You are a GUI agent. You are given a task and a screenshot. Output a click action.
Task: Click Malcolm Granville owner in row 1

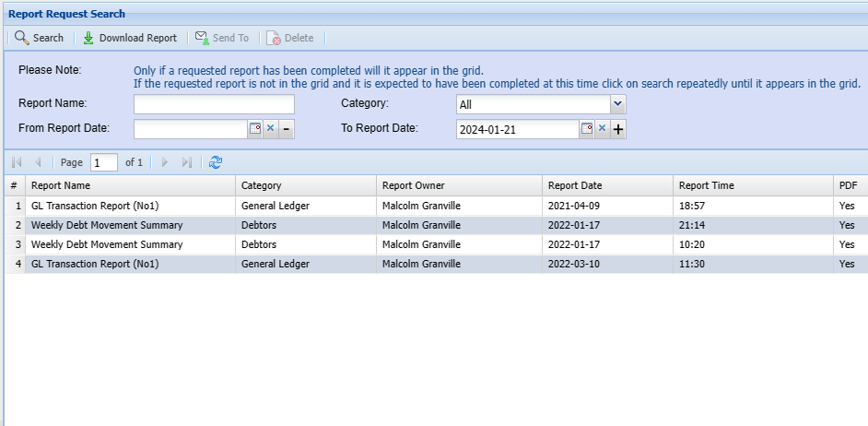[421, 206]
